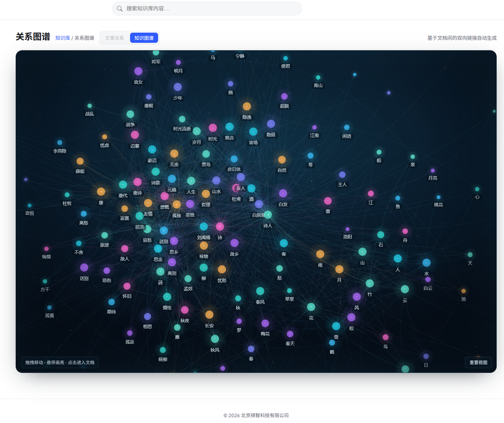Select the orange 月 node
Viewport: 504px width, 423px height.
pos(339,269)
